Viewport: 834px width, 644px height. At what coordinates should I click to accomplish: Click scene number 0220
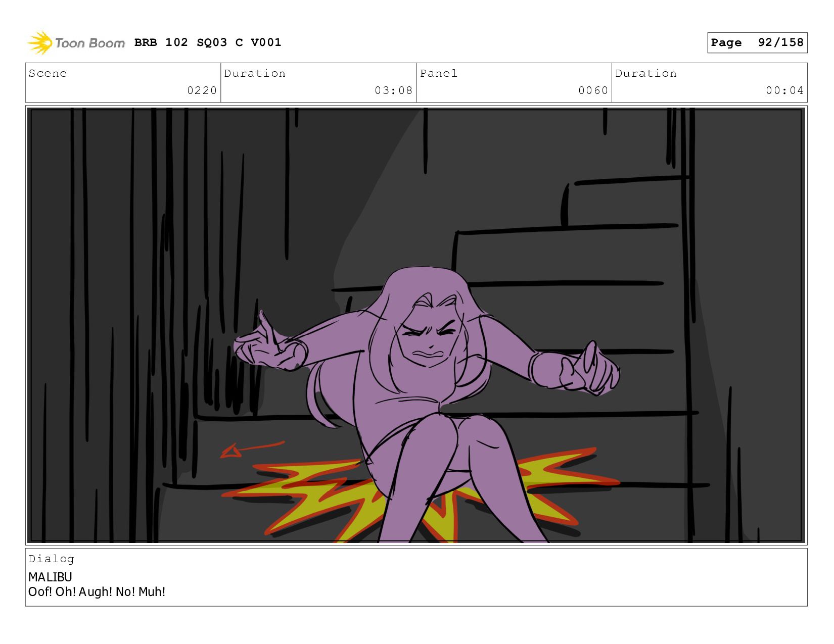click(x=202, y=90)
